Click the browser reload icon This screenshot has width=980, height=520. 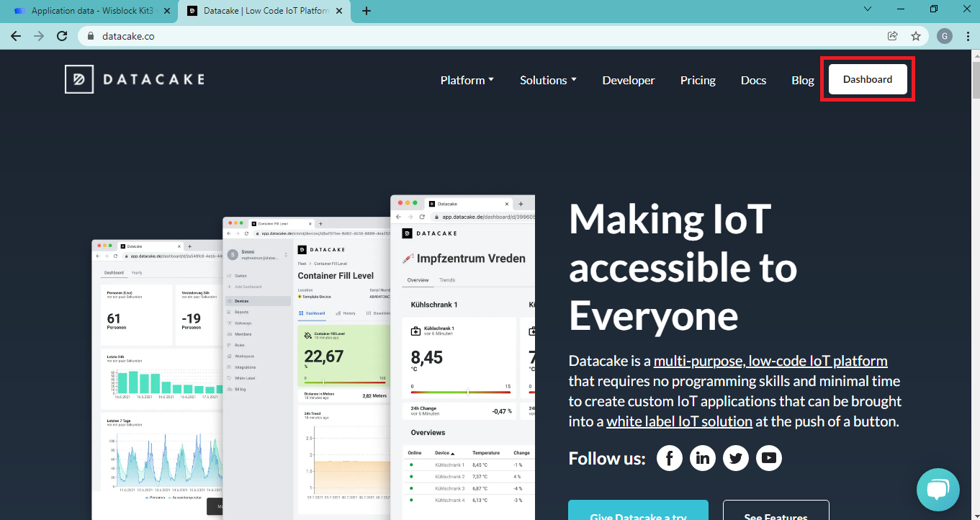coord(62,36)
